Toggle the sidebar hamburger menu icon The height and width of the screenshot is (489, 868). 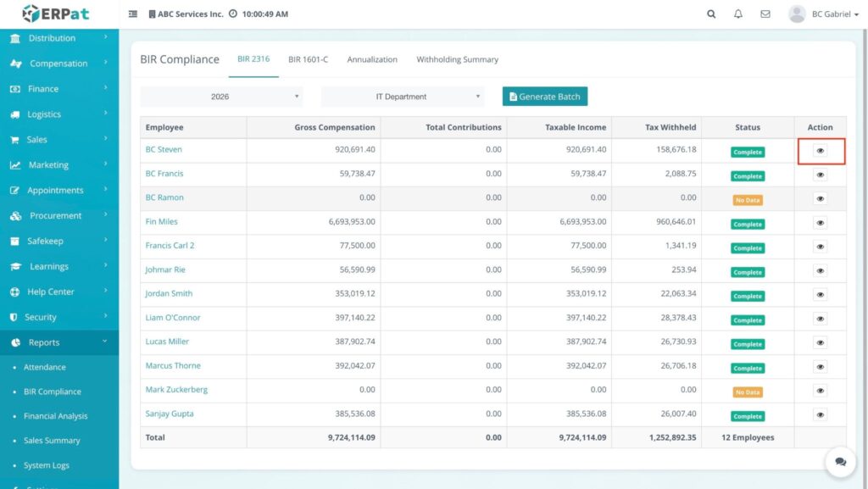pyautogui.click(x=133, y=14)
